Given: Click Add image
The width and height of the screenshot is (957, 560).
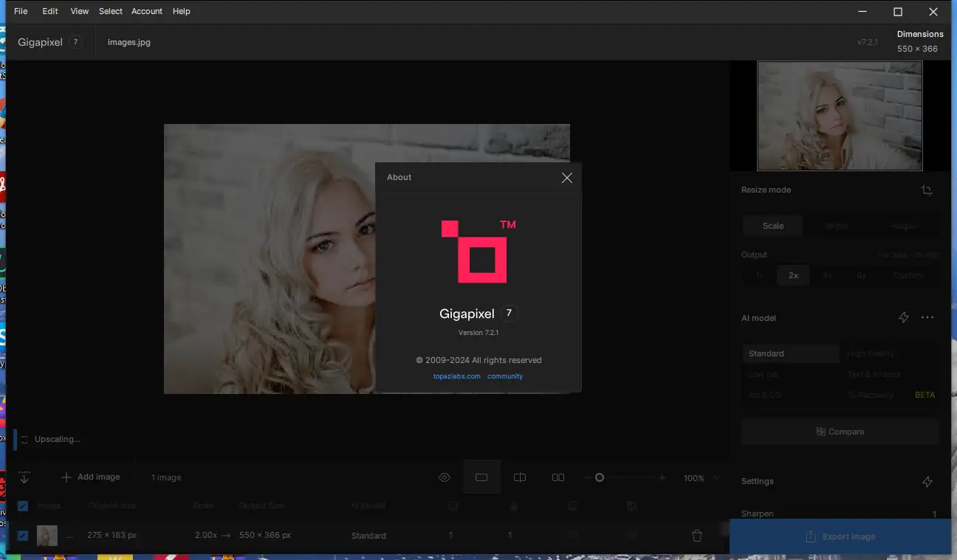Looking at the screenshot, I should coord(90,477).
